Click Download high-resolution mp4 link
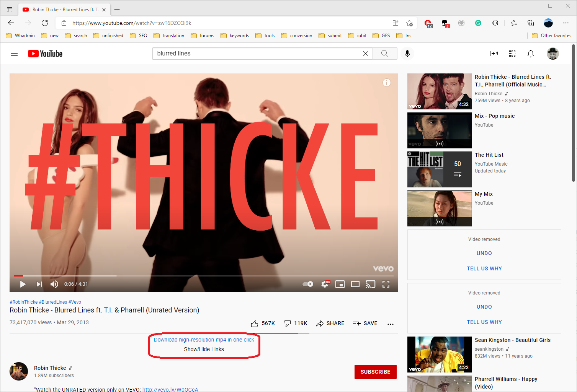The width and height of the screenshot is (577, 392). (x=204, y=340)
